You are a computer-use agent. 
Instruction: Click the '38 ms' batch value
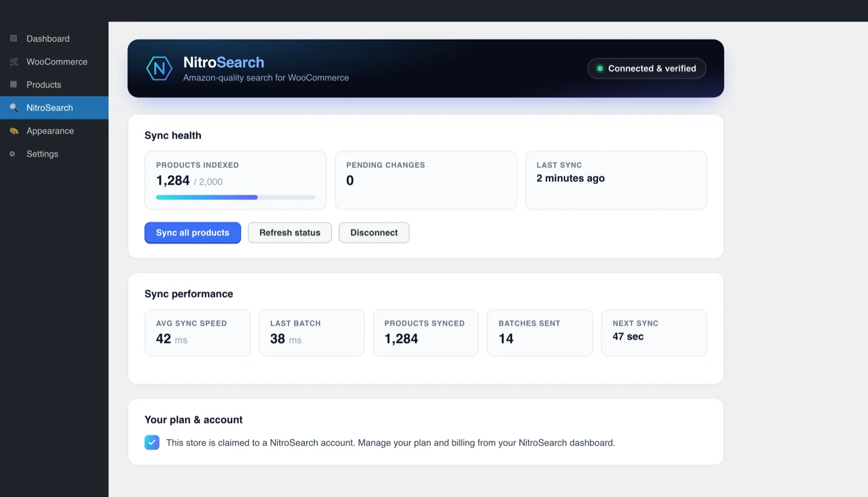pos(286,339)
